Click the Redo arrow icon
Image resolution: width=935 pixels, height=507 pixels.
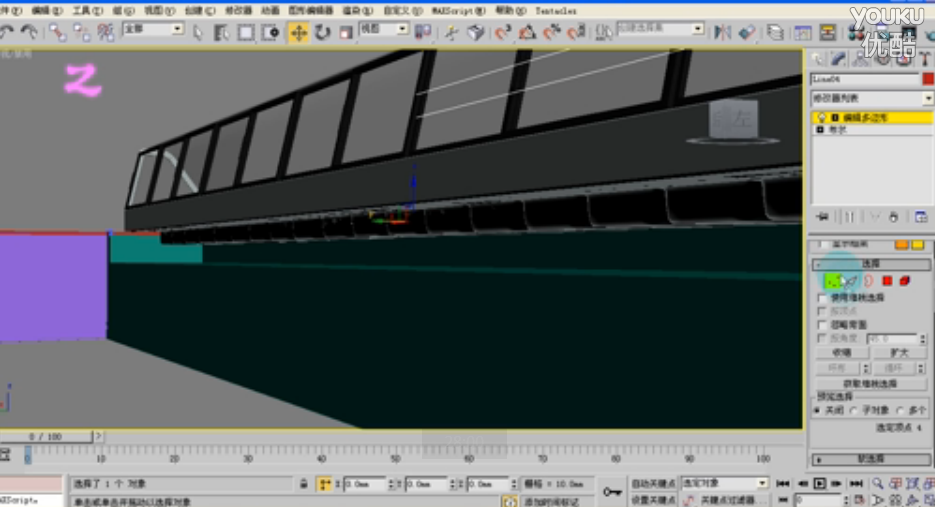[x=28, y=32]
